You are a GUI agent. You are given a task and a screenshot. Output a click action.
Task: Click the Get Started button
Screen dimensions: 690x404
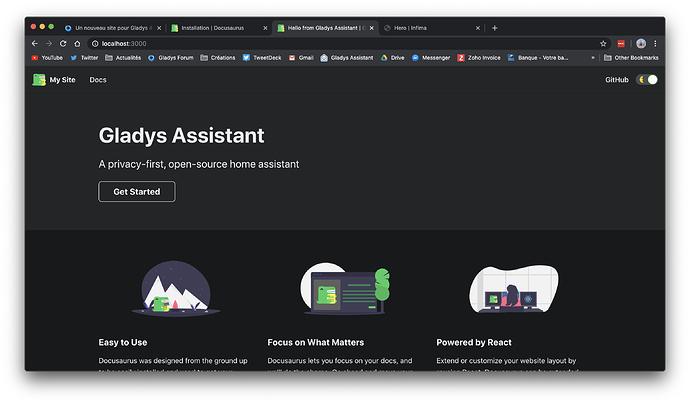click(x=137, y=191)
